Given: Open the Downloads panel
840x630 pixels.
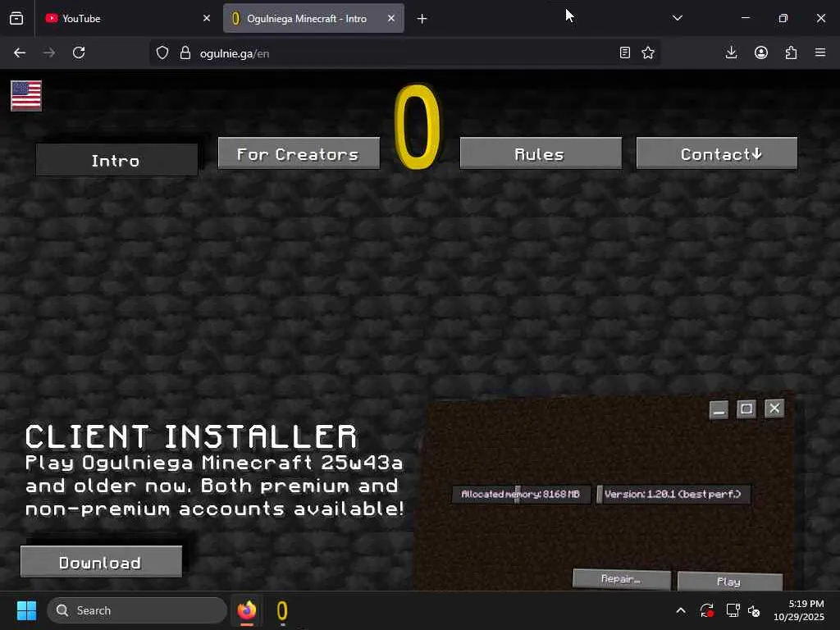Looking at the screenshot, I should (731, 52).
